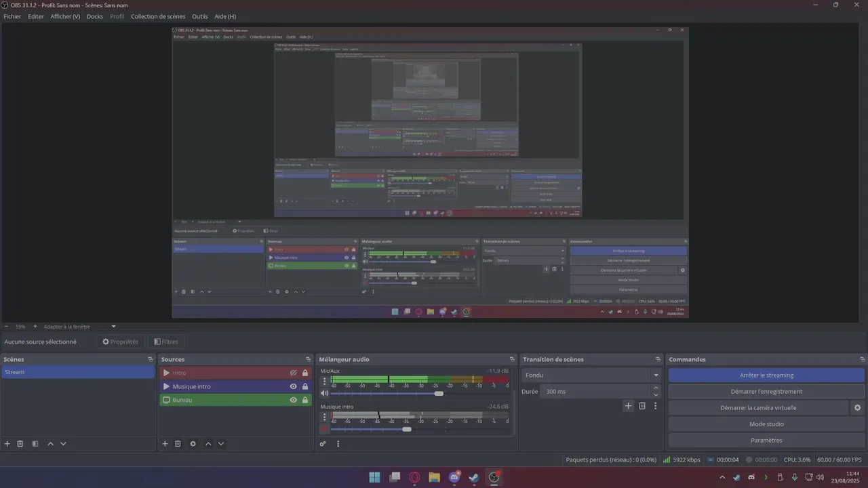Open the Editer menu
Screen dimensions: 868x488
coord(36,16)
